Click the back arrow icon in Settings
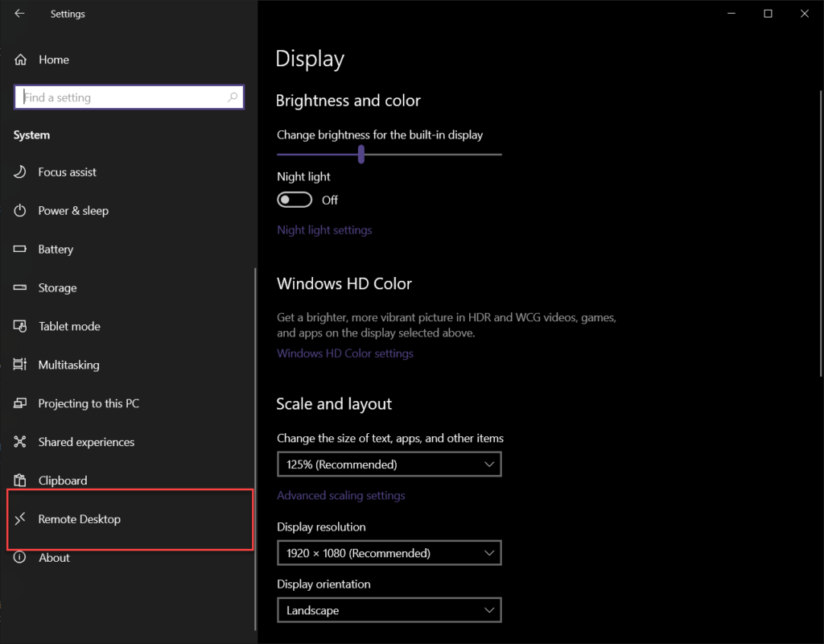824x644 pixels. point(19,14)
